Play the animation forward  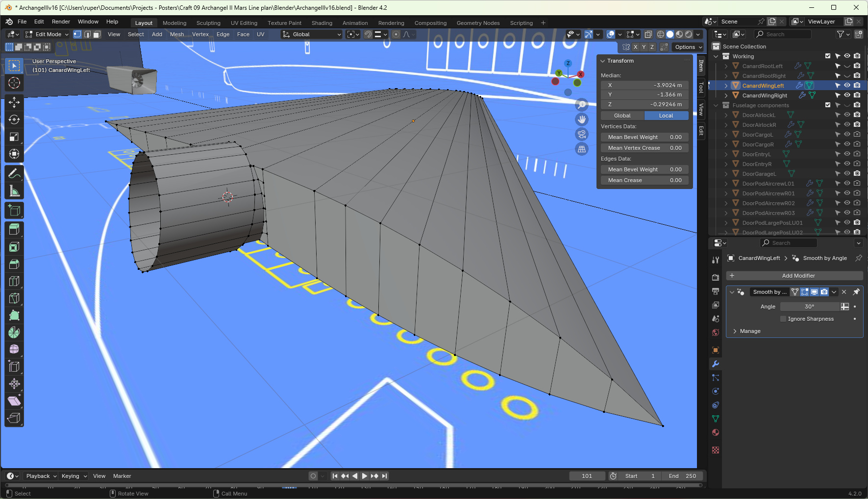tap(365, 476)
